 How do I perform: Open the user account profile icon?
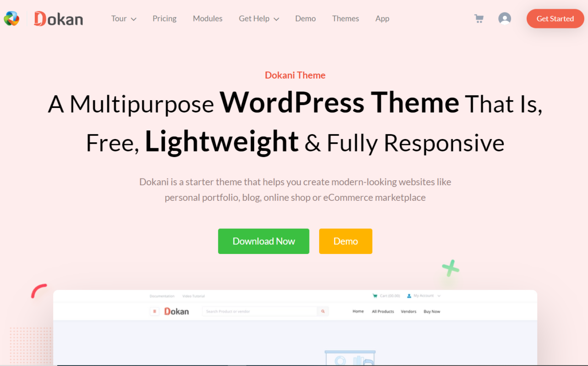click(505, 18)
